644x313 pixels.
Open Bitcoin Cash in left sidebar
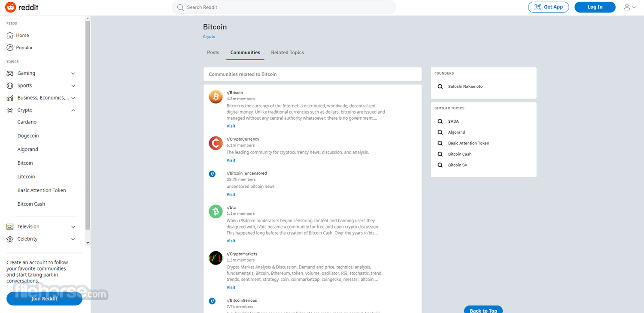click(31, 204)
